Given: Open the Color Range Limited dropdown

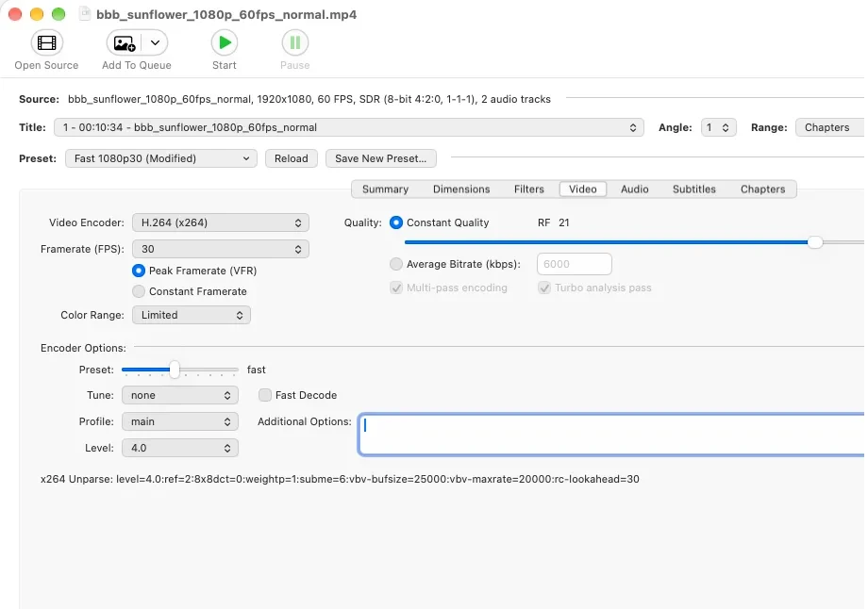Looking at the screenshot, I should click(x=191, y=315).
